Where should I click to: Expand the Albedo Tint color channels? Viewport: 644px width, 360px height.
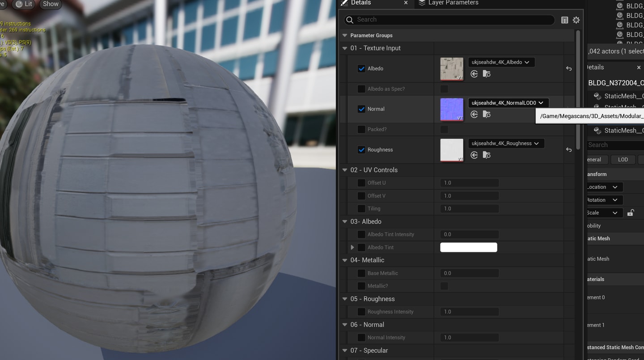click(x=352, y=247)
